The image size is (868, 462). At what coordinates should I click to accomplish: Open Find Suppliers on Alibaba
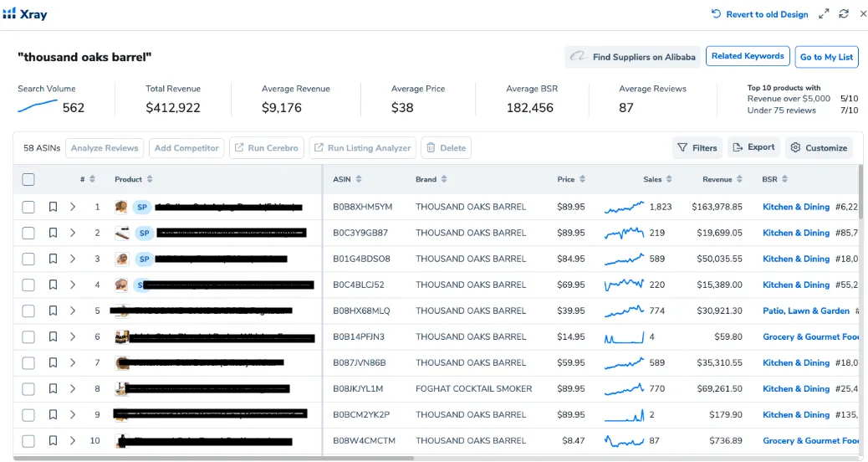click(632, 57)
